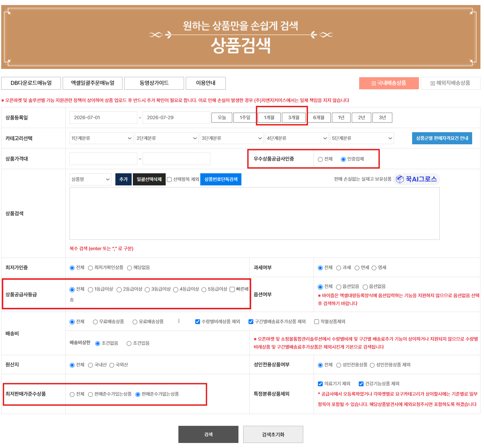Select 3등급이상 supplier grade
The height and width of the screenshot is (448, 484).
(x=147, y=289)
